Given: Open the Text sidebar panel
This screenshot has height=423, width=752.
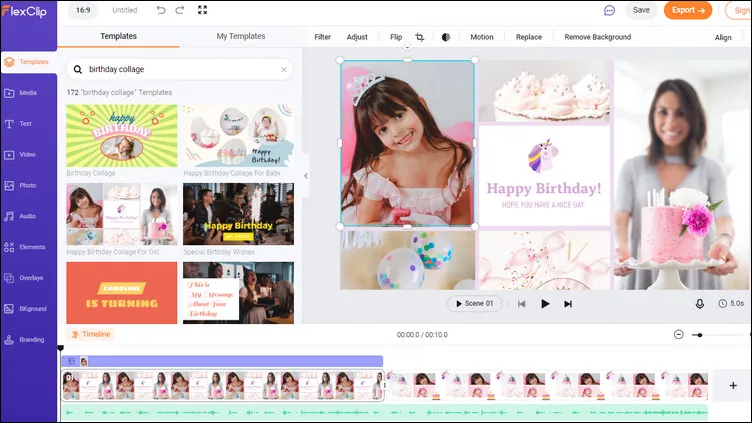Looking at the screenshot, I should click(x=18, y=124).
